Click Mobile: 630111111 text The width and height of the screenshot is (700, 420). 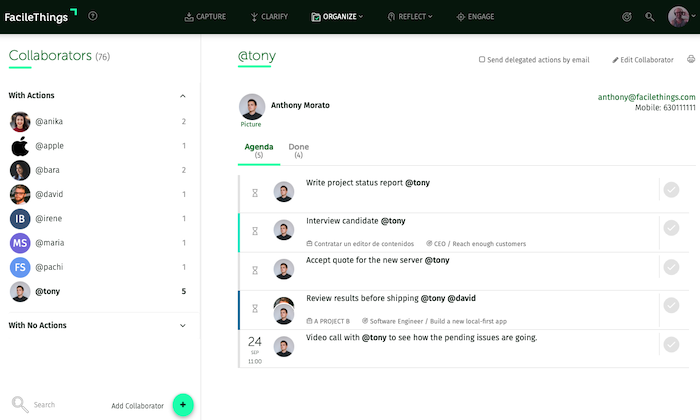pyautogui.click(x=665, y=108)
